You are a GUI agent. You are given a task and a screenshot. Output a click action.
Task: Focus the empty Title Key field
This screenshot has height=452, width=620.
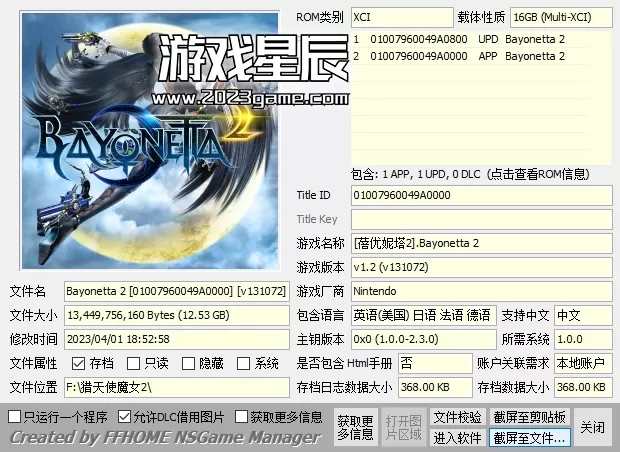pos(481,219)
